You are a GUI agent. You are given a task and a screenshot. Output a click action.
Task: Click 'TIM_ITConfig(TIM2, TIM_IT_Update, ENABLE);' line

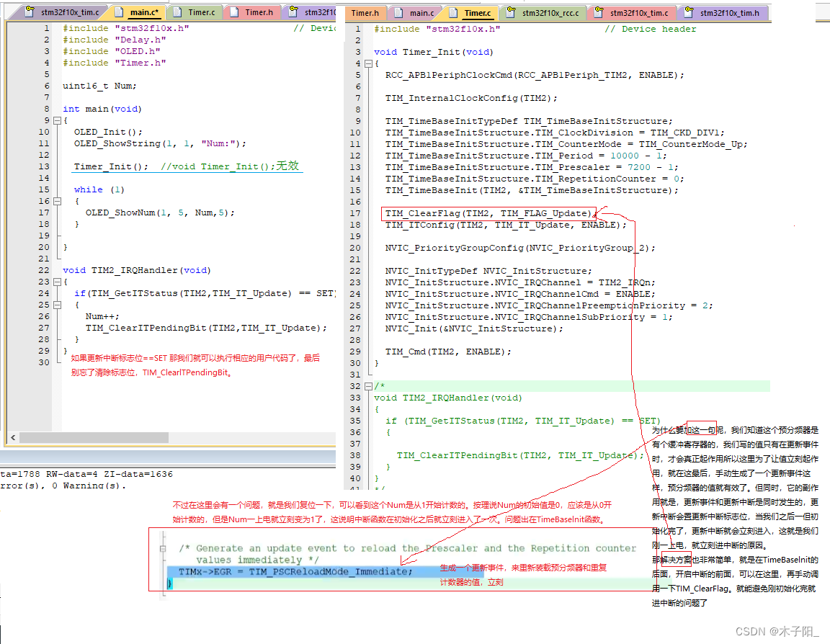pos(506,225)
